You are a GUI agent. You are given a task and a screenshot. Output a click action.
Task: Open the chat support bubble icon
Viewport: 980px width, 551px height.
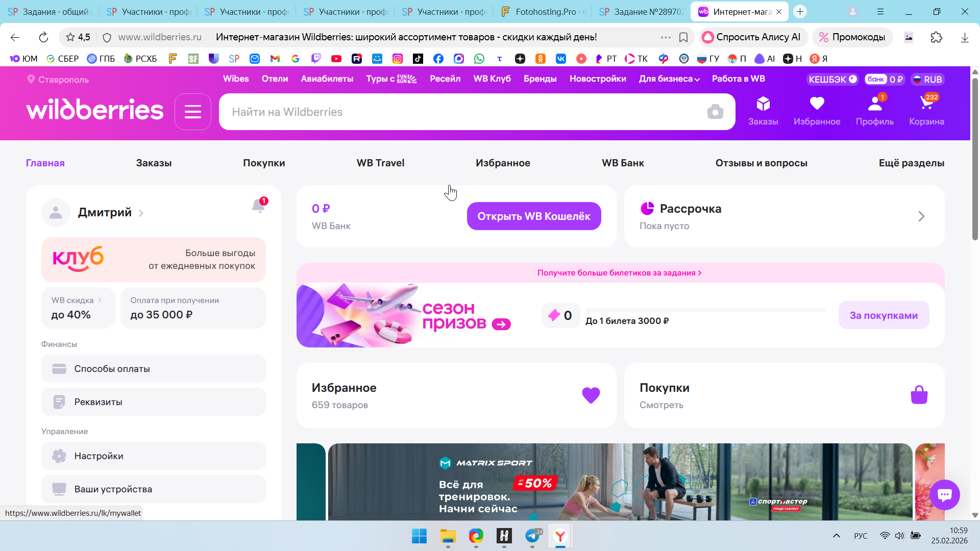(944, 494)
